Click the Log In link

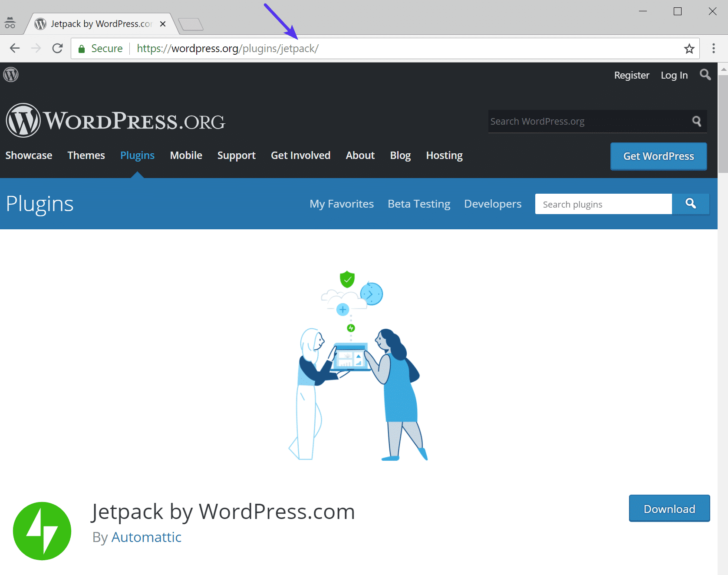pos(674,75)
